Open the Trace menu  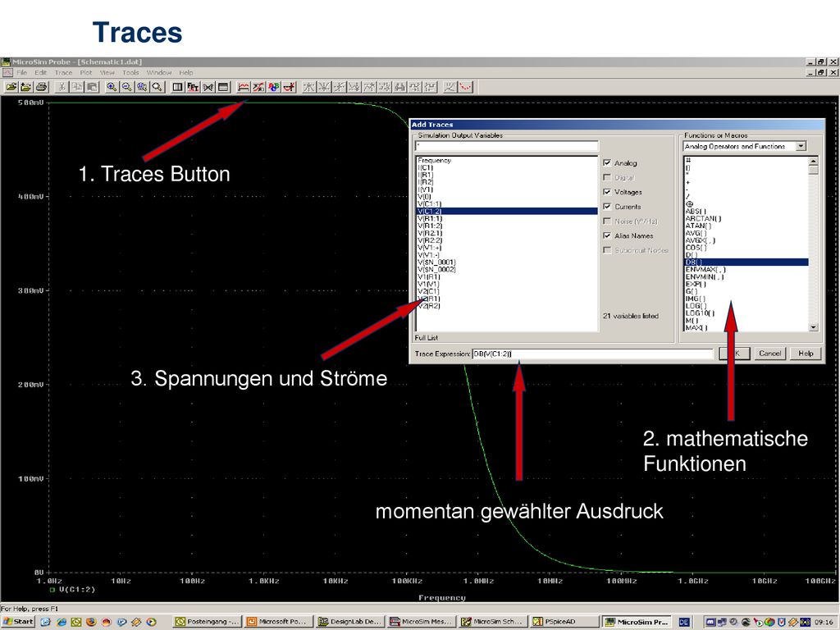point(63,72)
